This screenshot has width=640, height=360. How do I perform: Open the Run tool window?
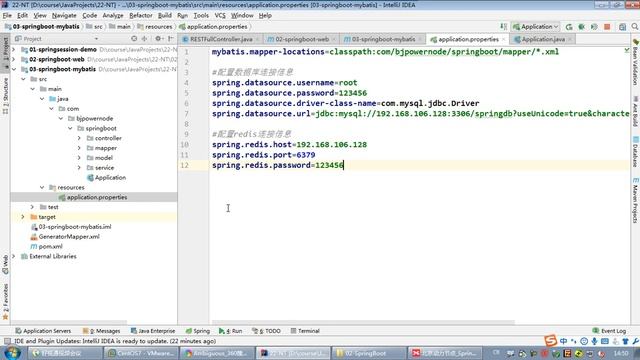click(x=230, y=331)
